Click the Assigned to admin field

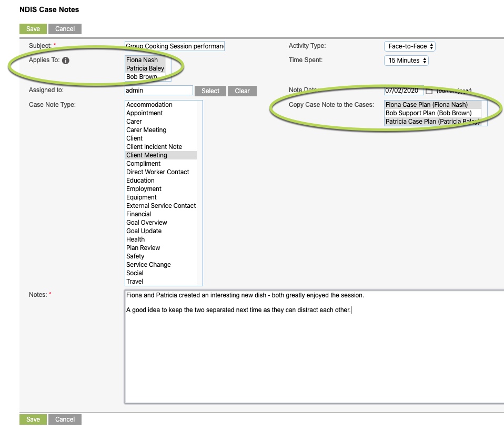tap(159, 91)
